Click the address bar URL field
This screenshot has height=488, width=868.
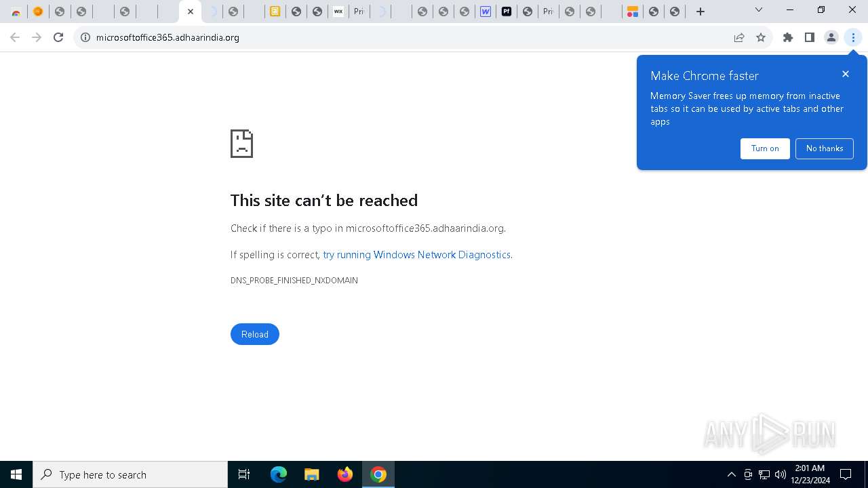pos(407,37)
